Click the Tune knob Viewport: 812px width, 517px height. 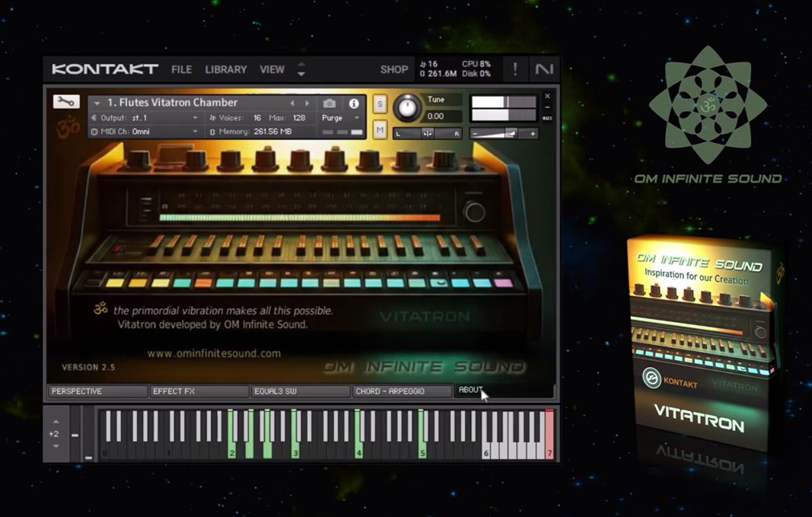[x=408, y=108]
